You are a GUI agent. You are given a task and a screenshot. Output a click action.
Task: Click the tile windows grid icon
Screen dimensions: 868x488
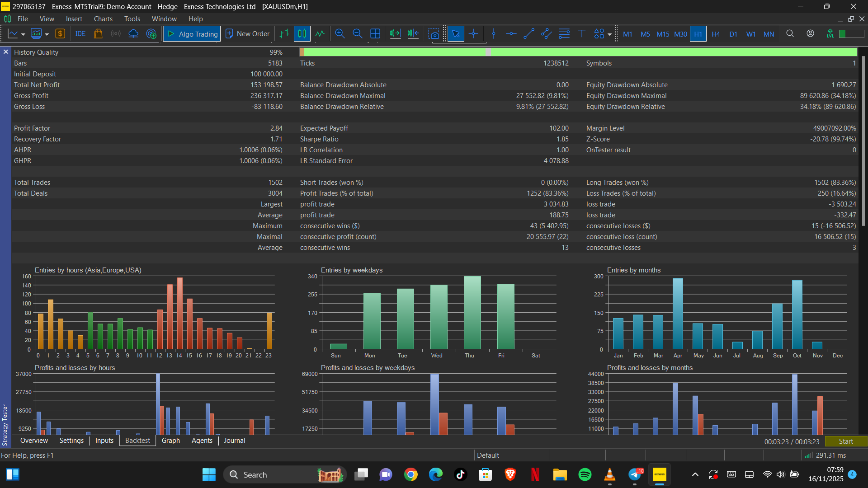[x=375, y=34]
